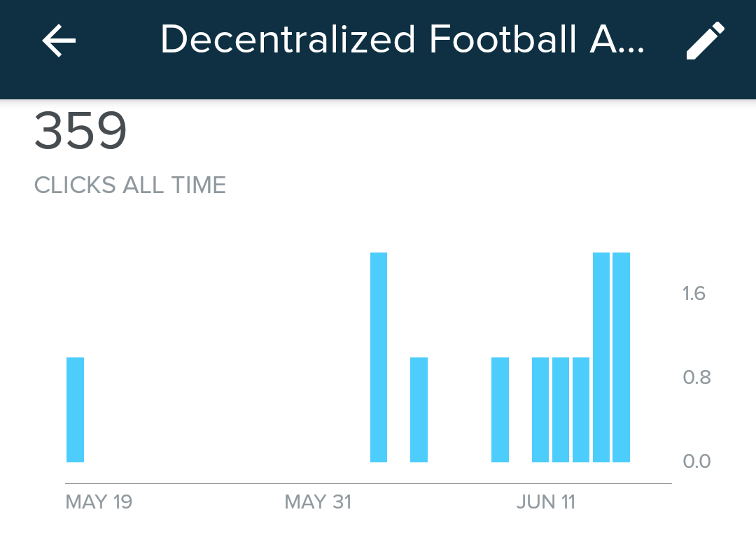The height and width of the screenshot is (533, 756).
Task: Select first of three adjacent short bars
Action: [540, 410]
